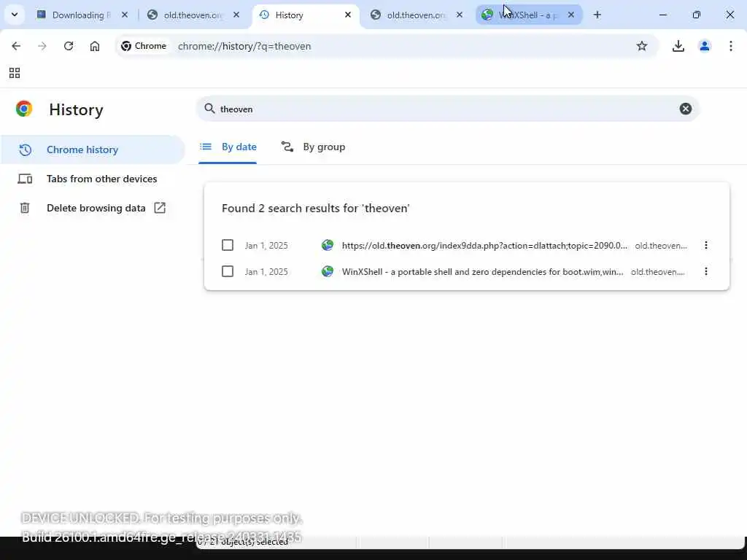Close the Downloading tab
747x560 pixels.
tap(124, 15)
